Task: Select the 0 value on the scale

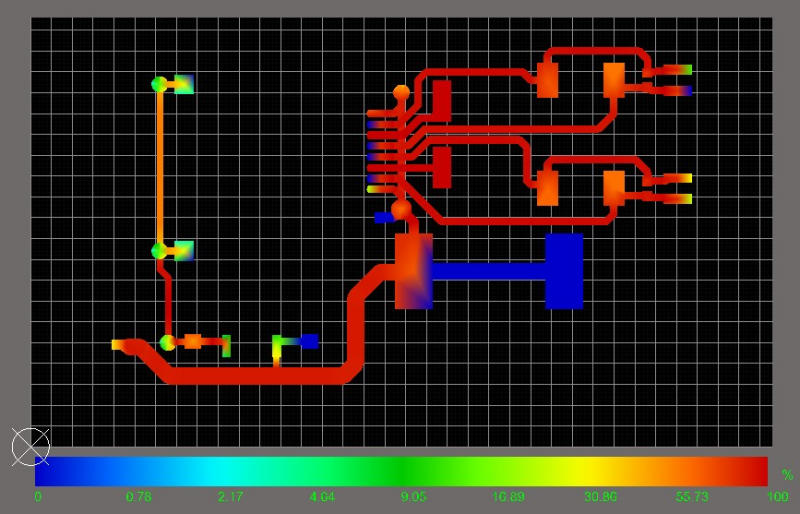Action: coord(38,497)
